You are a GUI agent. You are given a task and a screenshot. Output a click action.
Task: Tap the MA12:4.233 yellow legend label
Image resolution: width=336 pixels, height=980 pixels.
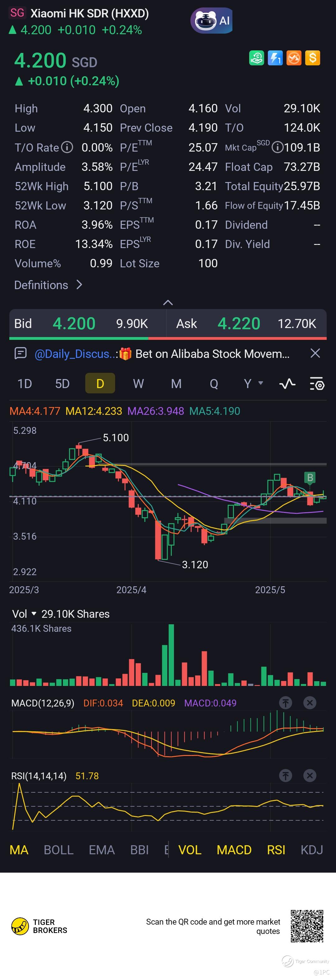tap(94, 411)
